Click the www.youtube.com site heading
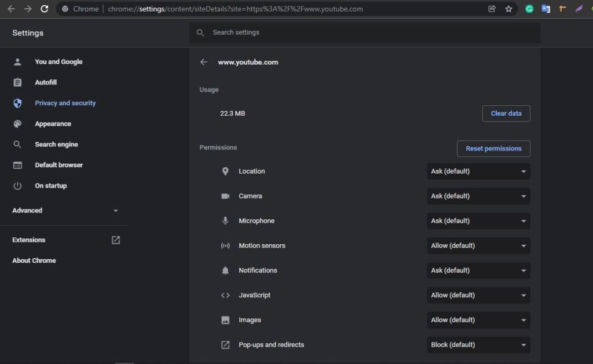This screenshot has height=364, width=593. (x=248, y=62)
